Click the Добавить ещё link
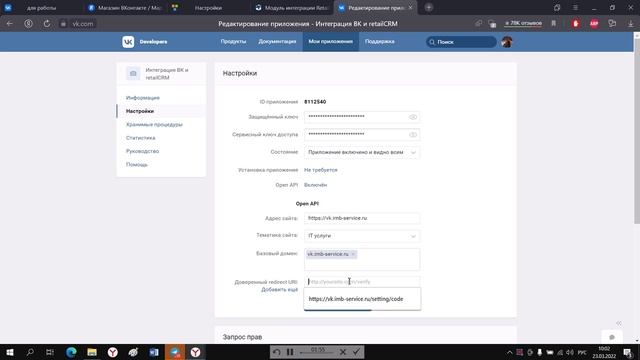The width and height of the screenshot is (640, 360). [x=280, y=289]
